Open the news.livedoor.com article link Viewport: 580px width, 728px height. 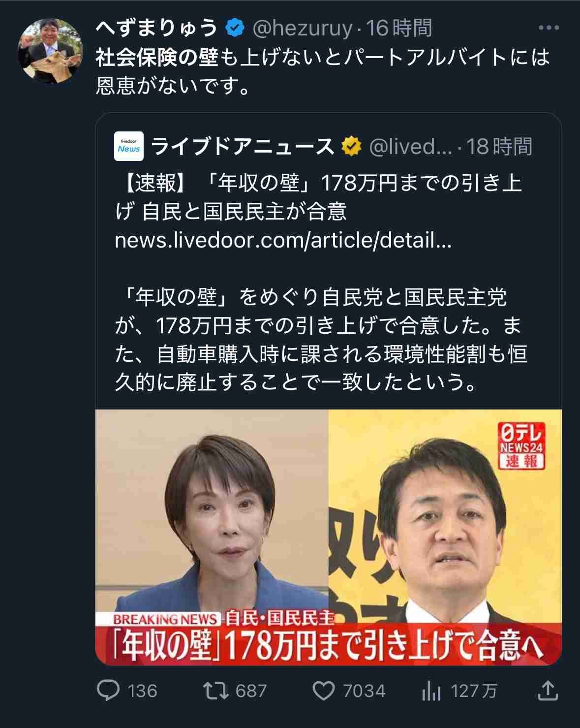(x=283, y=241)
